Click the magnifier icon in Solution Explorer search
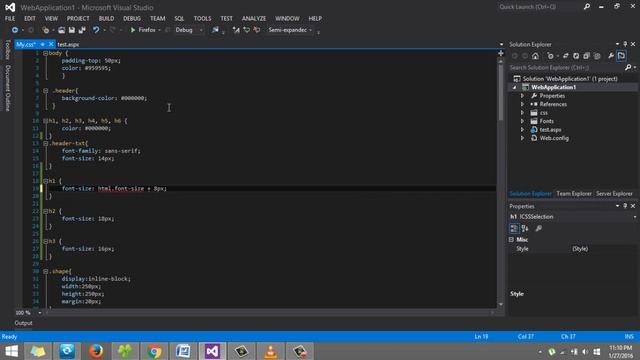This screenshot has width=640, height=360. point(628,67)
